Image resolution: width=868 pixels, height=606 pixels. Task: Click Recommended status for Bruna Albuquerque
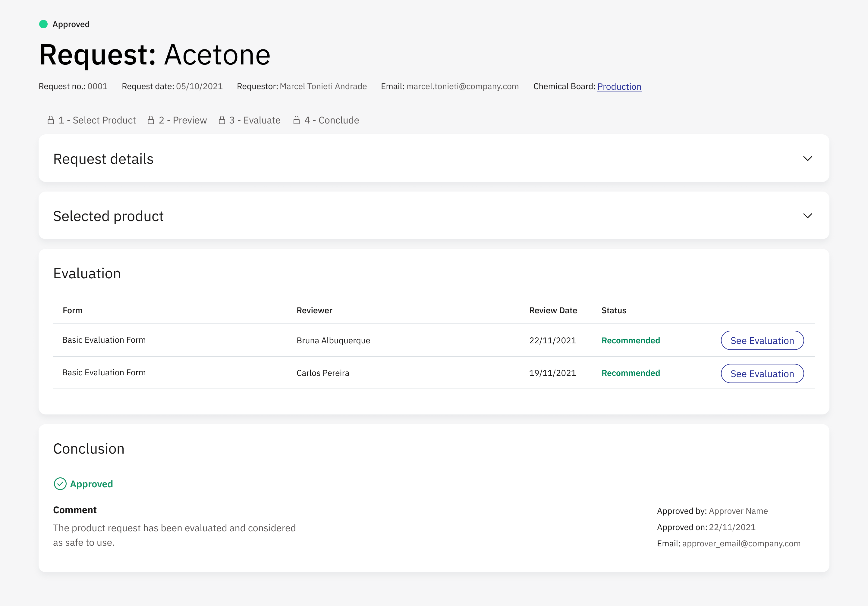pyautogui.click(x=631, y=340)
